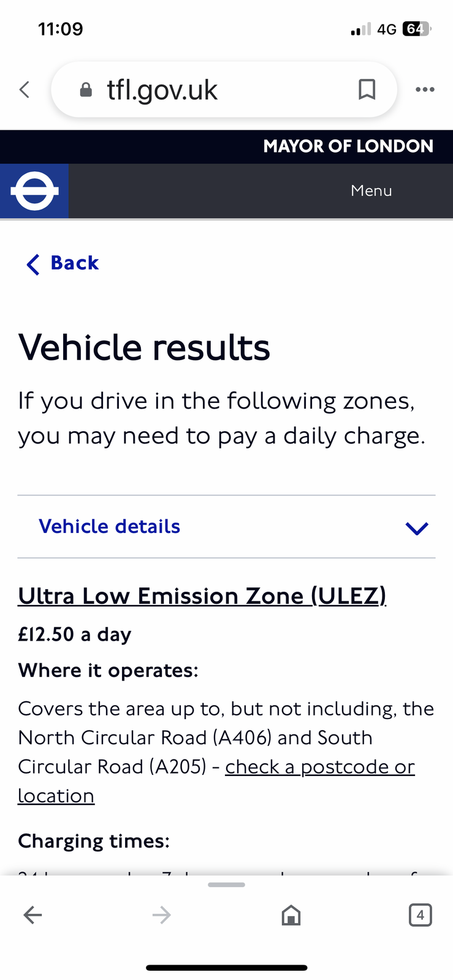The height and width of the screenshot is (980, 453).
Task: Open the tab switcher showing 4 tabs
Action: (x=420, y=915)
